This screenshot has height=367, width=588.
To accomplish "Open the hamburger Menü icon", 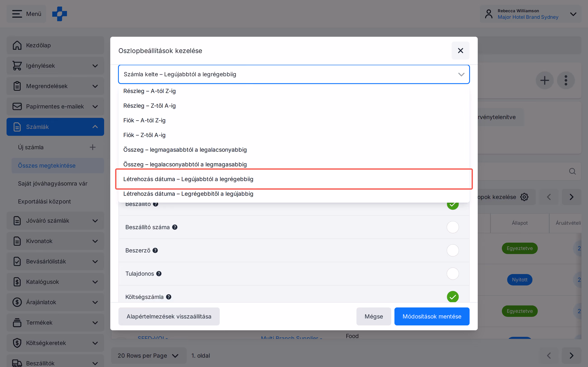I will click(17, 14).
